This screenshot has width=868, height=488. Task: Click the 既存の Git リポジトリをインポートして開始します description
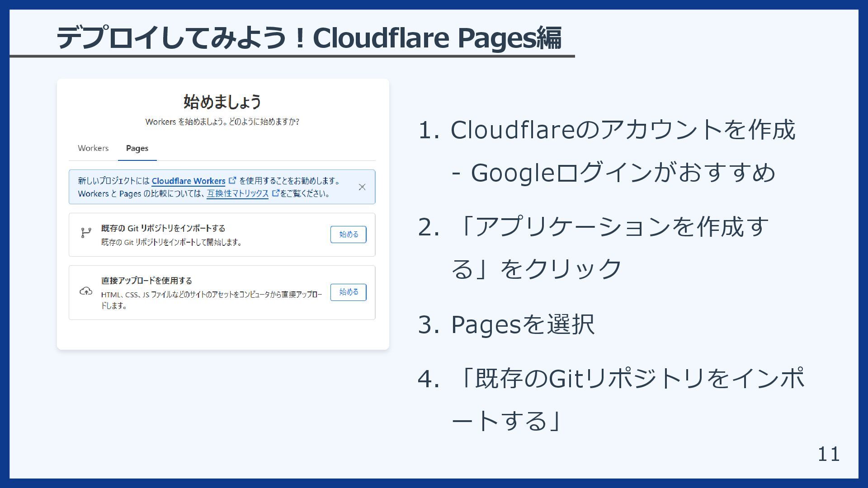click(x=172, y=242)
